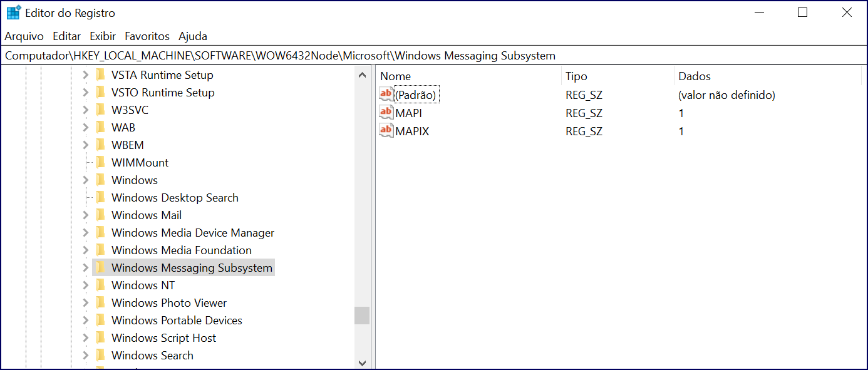Screen dimensions: 868x370
Task: Select the Windows Media Foundation key label
Action: [x=182, y=250]
